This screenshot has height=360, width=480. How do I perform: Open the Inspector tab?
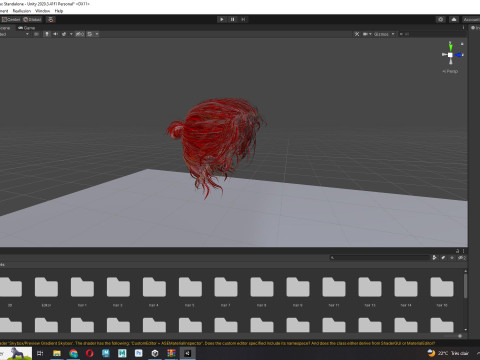tap(475, 28)
